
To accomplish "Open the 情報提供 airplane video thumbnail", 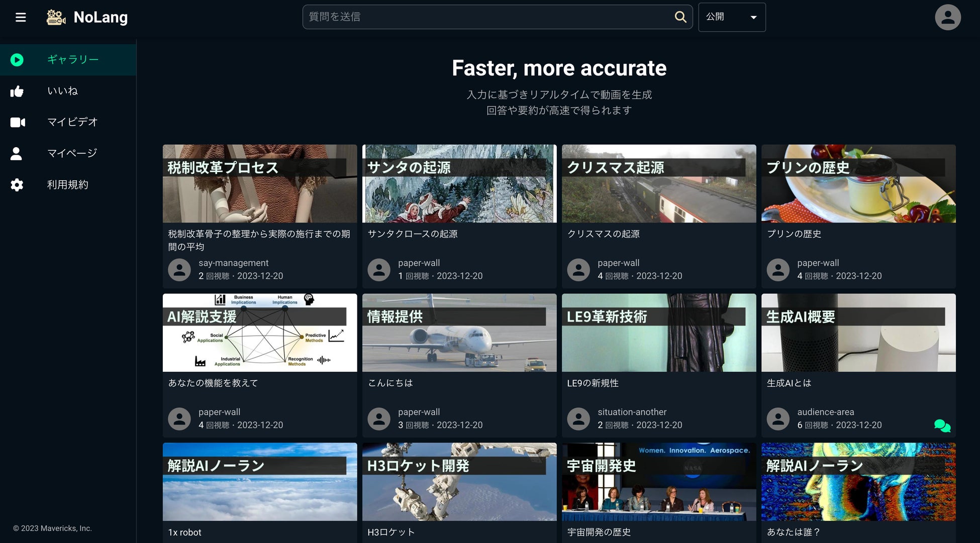I will point(459,333).
